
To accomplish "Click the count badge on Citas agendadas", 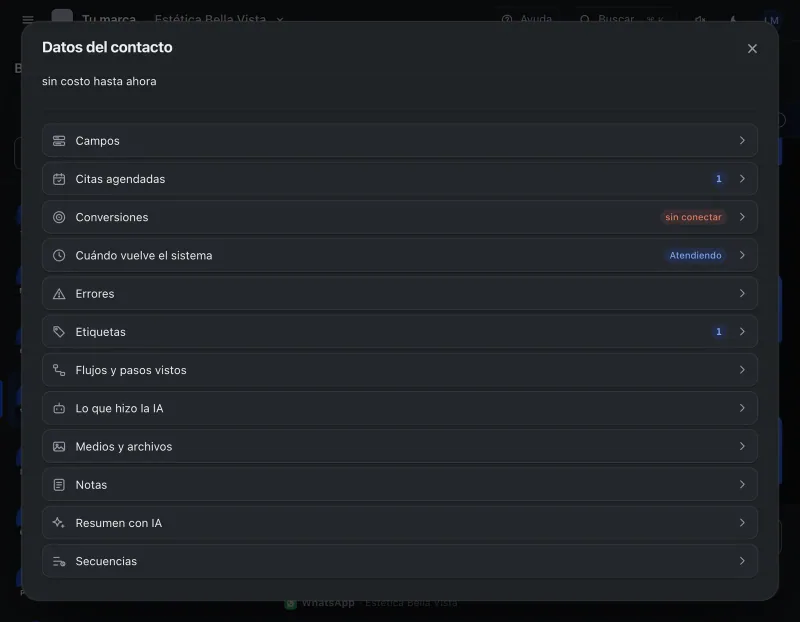I will click(719, 179).
